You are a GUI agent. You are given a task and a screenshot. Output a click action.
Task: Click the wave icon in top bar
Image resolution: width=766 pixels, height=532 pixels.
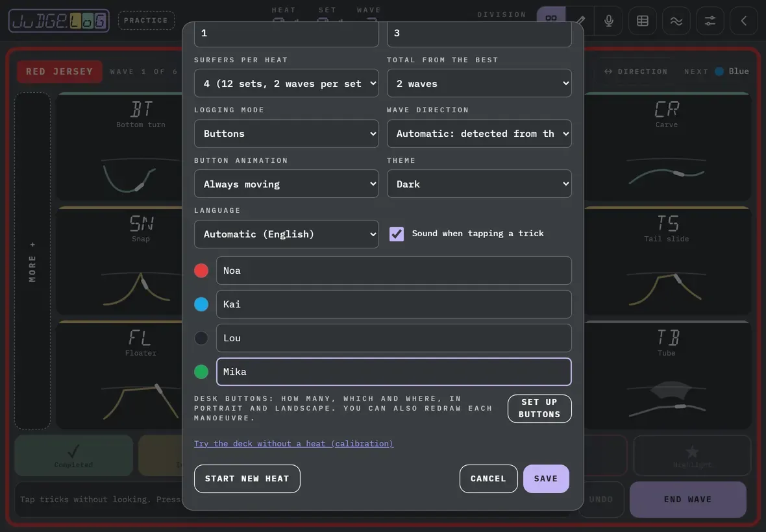click(676, 21)
